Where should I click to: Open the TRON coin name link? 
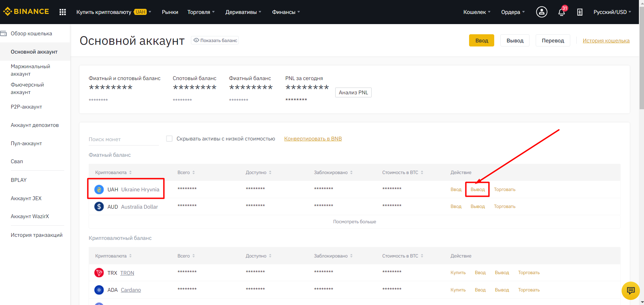click(127, 273)
